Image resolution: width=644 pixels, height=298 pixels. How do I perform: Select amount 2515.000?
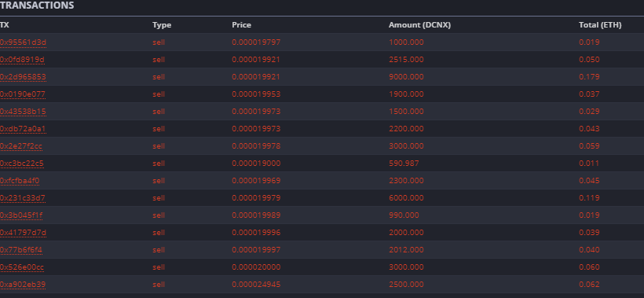coord(406,60)
